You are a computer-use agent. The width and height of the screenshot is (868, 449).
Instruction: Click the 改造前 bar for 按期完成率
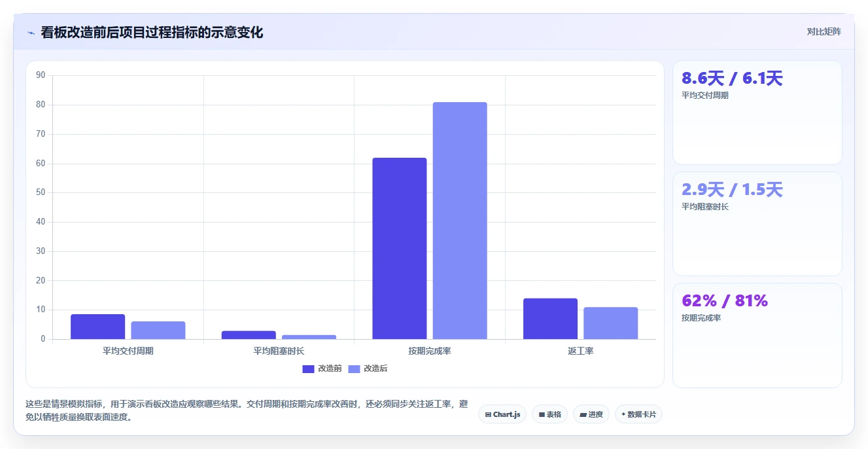tap(400, 249)
